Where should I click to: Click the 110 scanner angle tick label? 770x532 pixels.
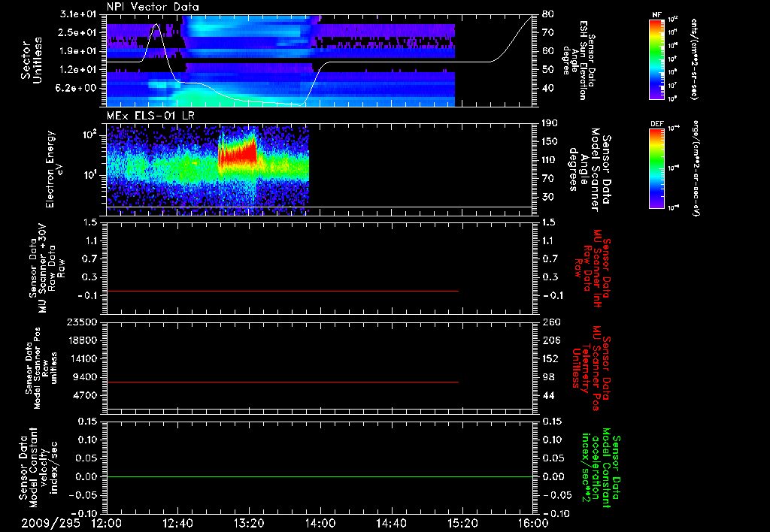coord(550,160)
